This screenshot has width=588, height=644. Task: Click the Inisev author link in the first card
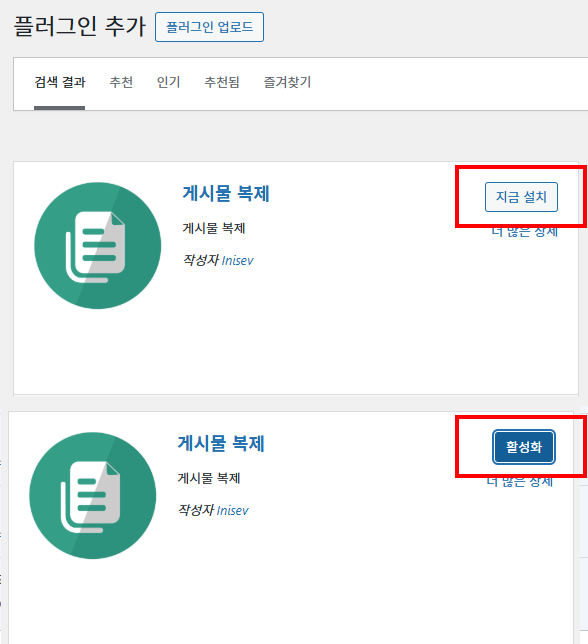(237, 260)
